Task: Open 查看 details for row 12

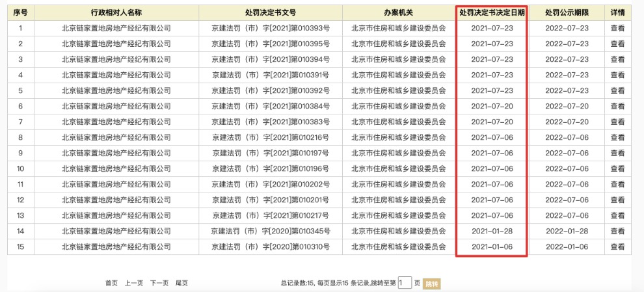Action: click(x=617, y=200)
